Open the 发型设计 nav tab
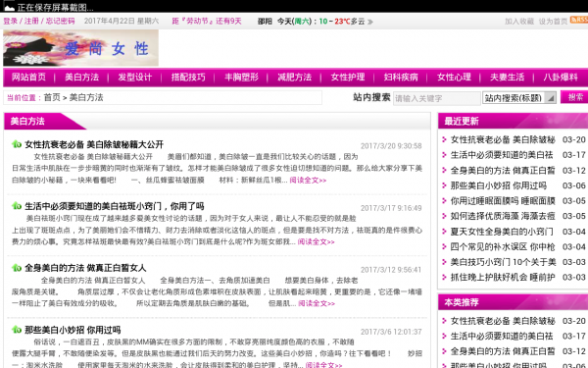588x368 pixels. coord(135,77)
